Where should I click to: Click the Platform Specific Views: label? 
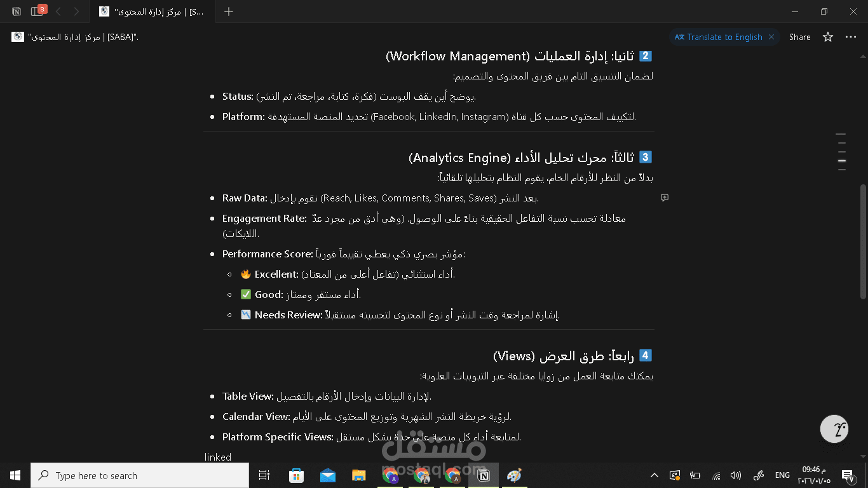[278, 437]
